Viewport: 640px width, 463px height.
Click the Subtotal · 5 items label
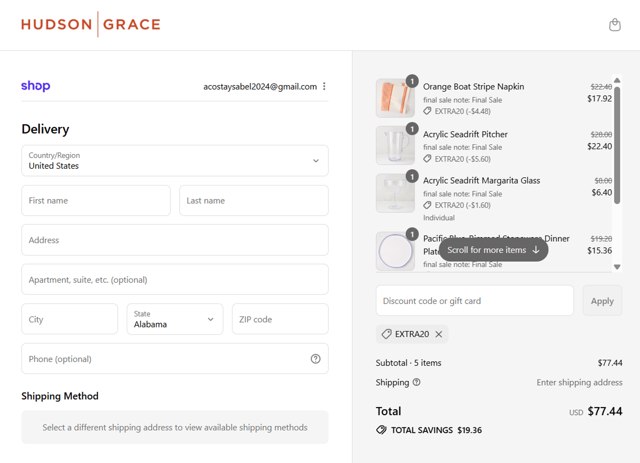409,363
